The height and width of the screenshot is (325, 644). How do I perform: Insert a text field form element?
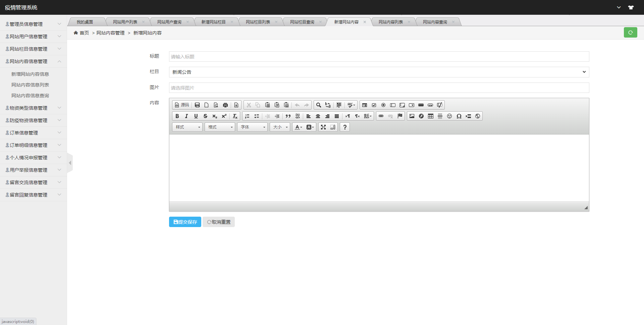click(393, 105)
